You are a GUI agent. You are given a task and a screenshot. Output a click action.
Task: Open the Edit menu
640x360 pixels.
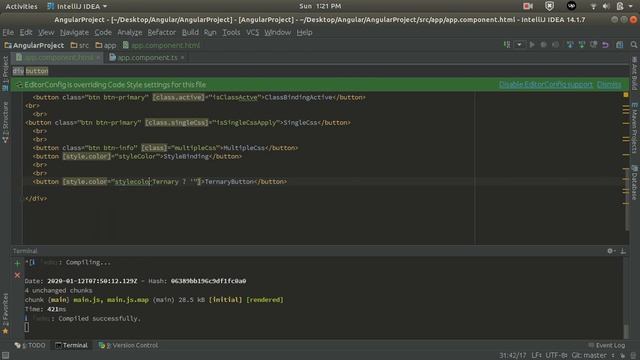tap(26, 32)
